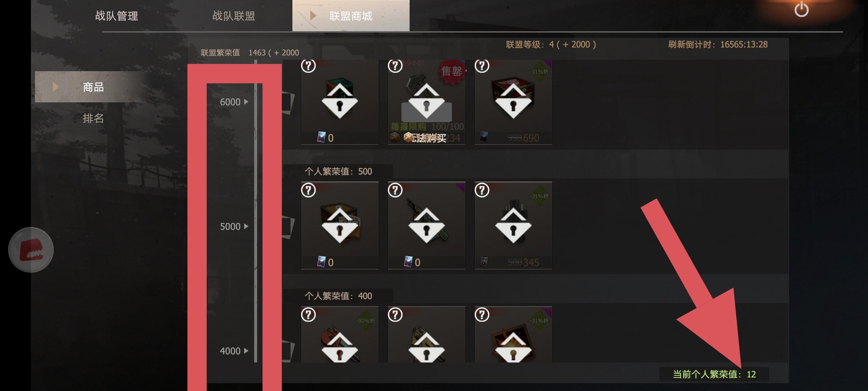868x391 pixels.
Task: Tap the question mark on the -90% discount item
Action: 308,314
